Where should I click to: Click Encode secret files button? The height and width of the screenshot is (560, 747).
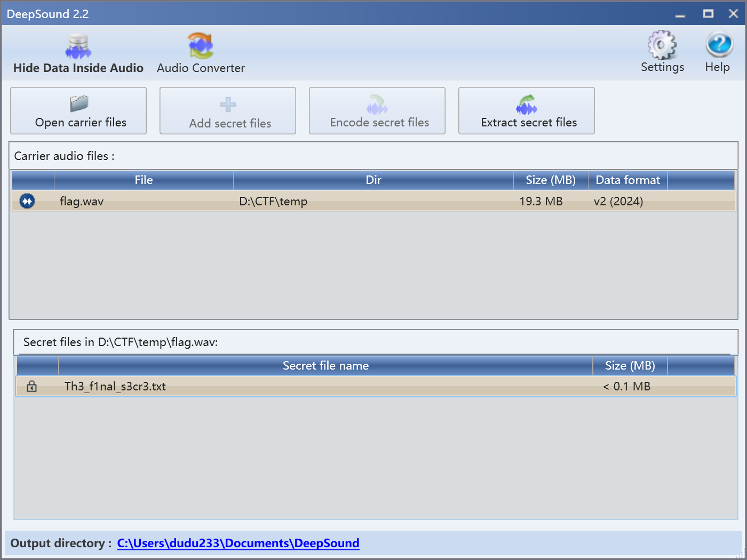click(x=377, y=111)
